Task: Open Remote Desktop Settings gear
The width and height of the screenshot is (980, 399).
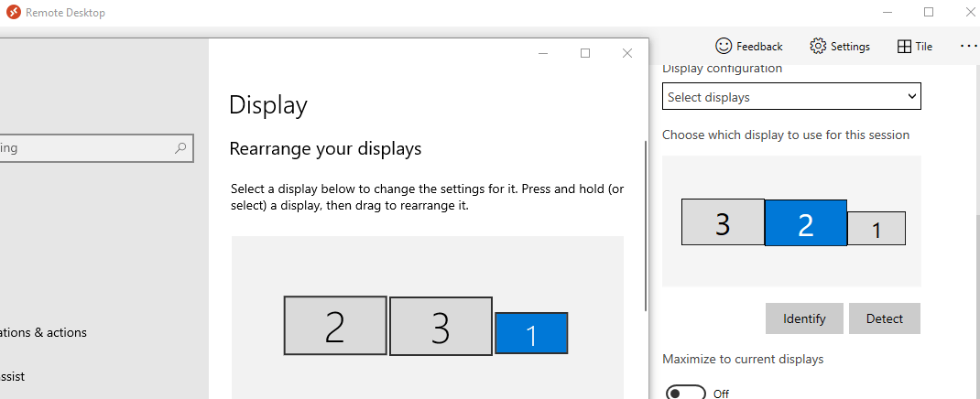Action: coord(818,46)
